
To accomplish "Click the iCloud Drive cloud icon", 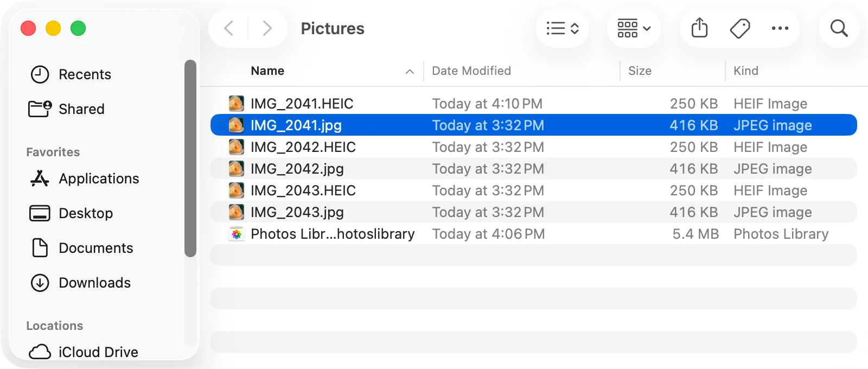I will click(x=40, y=352).
